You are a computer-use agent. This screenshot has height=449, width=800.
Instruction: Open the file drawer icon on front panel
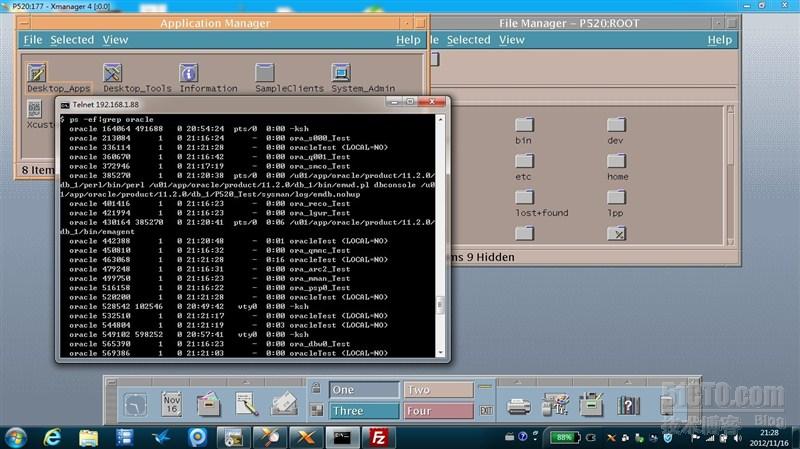(x=209, y=405)
